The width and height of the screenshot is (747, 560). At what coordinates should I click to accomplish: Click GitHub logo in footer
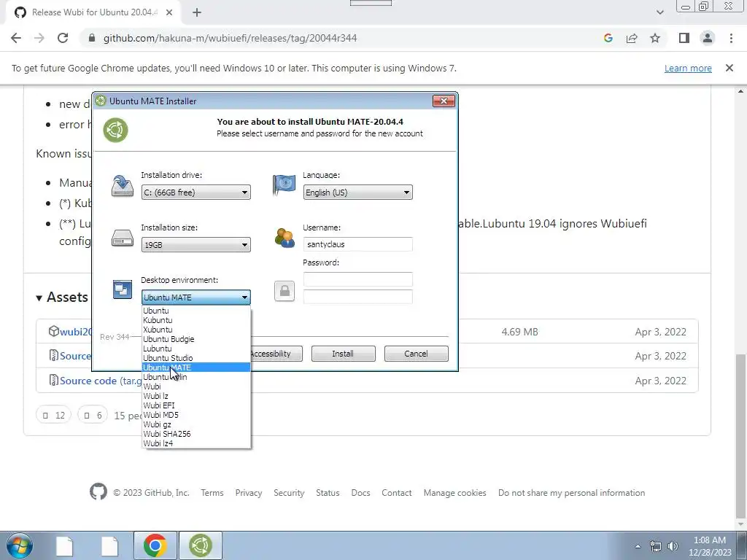tap(98, 491)
